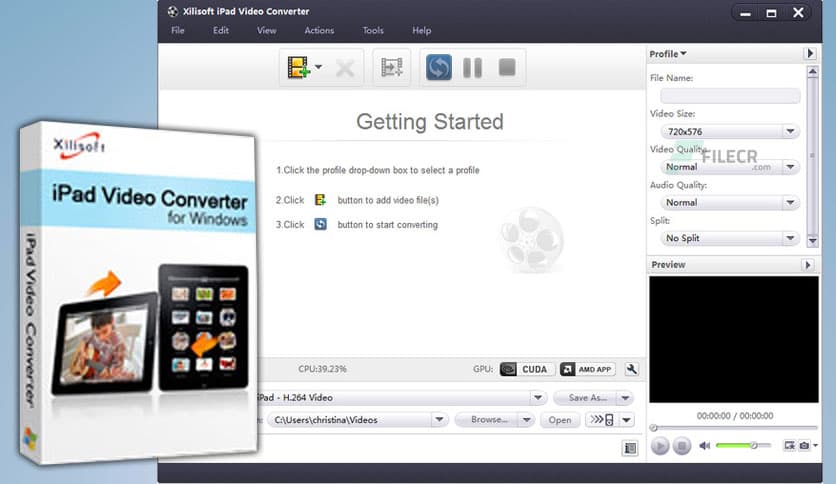Click the Remove X toolbar icon
The height and width of the screenshot is (484, 836).
point(345,68)
